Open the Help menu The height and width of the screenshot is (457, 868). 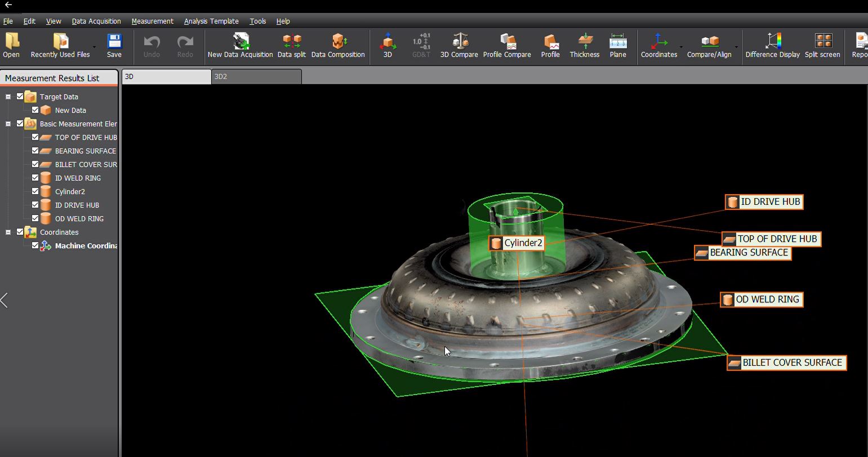pyautogui.click(x=283, y=21)
